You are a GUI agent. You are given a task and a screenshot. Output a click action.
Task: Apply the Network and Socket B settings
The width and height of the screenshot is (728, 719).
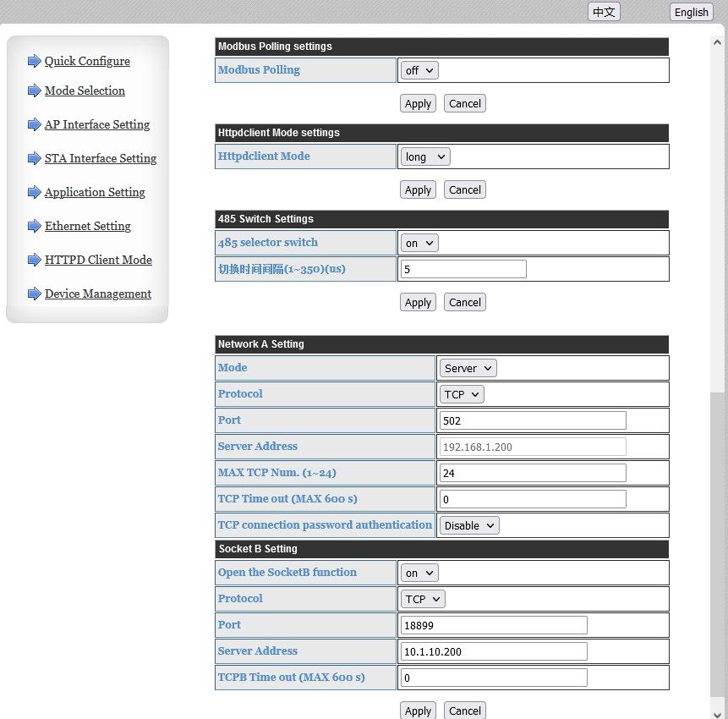pos(418,711)
